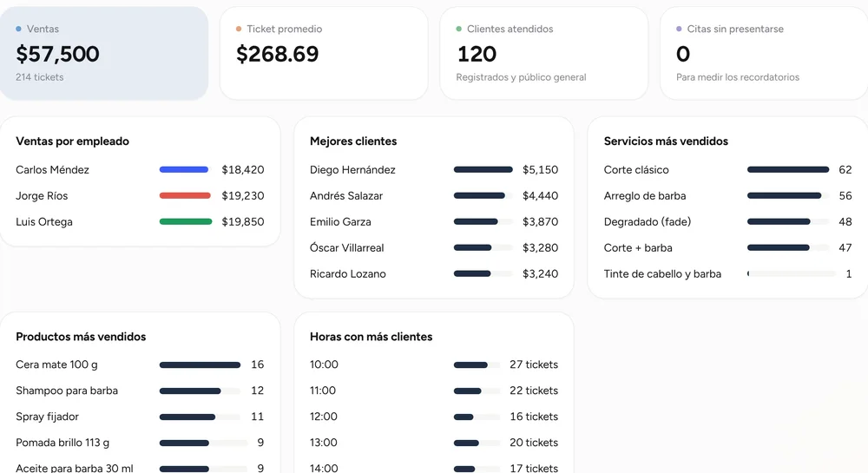Viewport: 868px width, 473px height.
Task: Click the 214 tickets subtitle
Action: (x=39, y=77)
